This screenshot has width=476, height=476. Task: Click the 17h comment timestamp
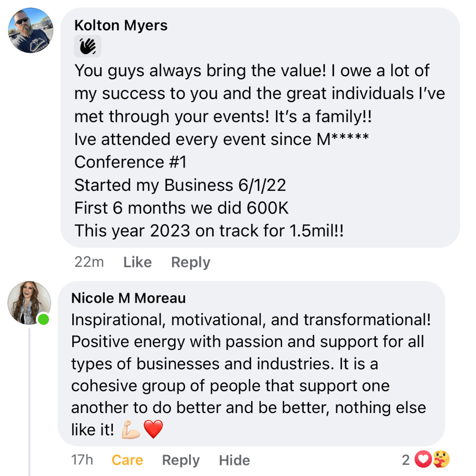pyautogui.click(x=82, y=460)
